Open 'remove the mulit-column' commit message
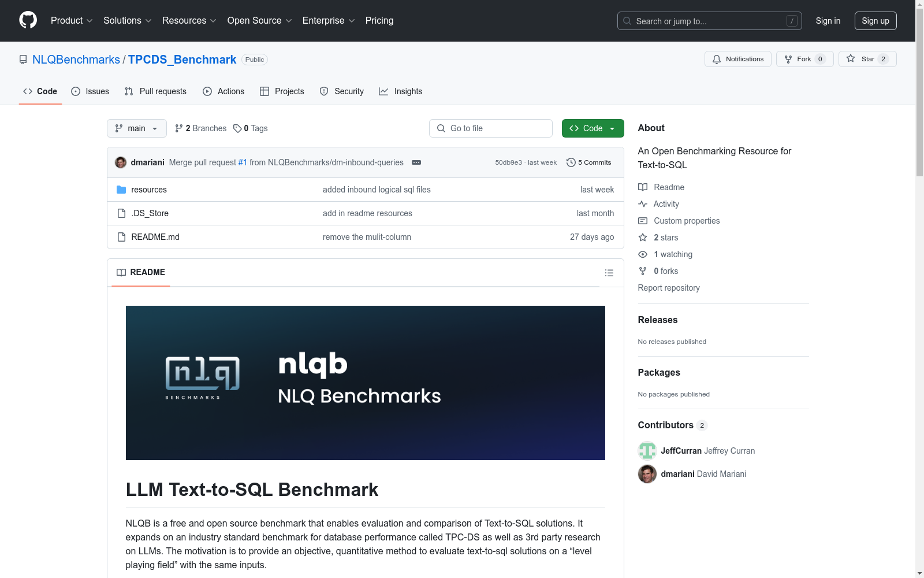 point(367,237)
